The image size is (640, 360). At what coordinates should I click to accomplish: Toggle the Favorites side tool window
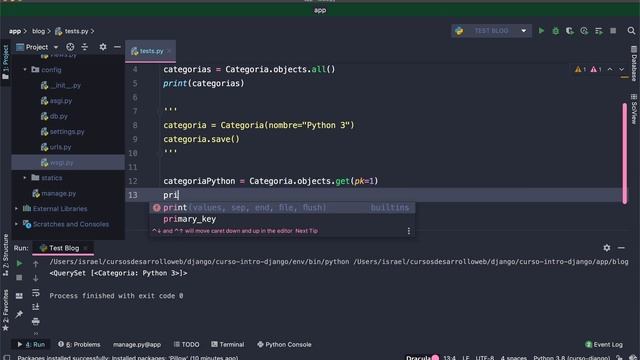point(5,310)
